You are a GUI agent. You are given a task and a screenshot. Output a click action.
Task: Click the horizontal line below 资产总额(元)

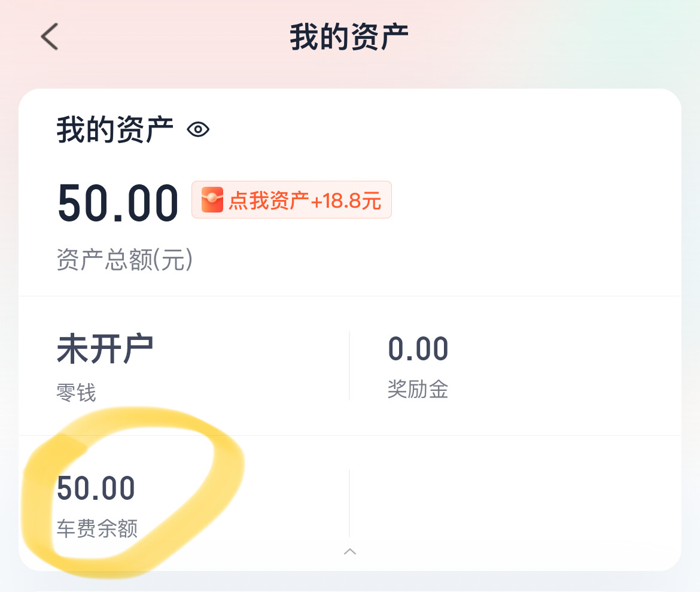point(350,296)
